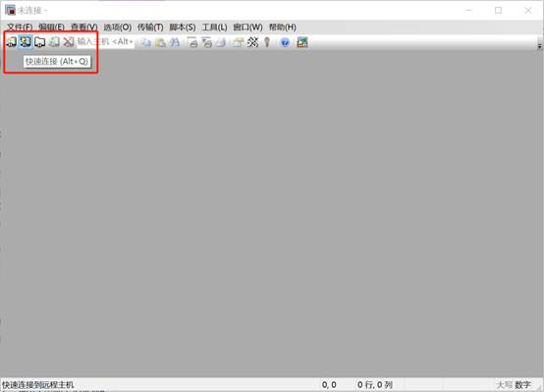
Task: Click the binoculars Find icon
Action: coord(174,42)
